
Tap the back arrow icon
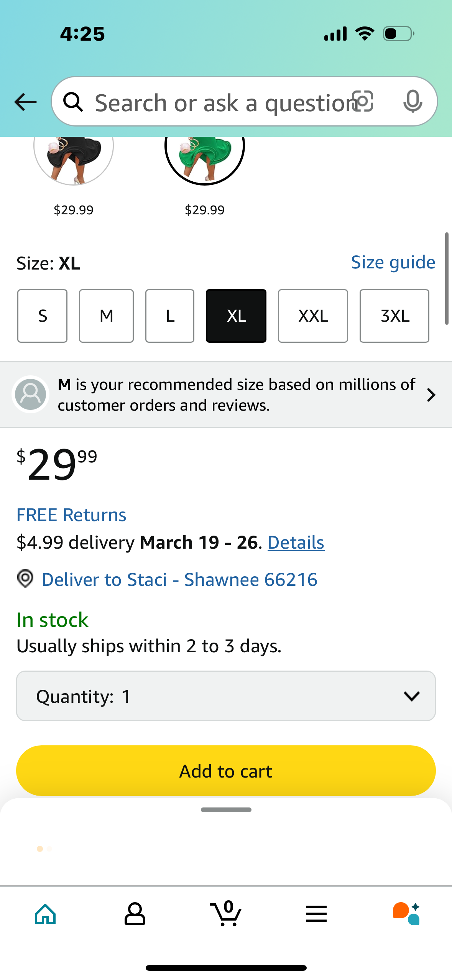25,102
